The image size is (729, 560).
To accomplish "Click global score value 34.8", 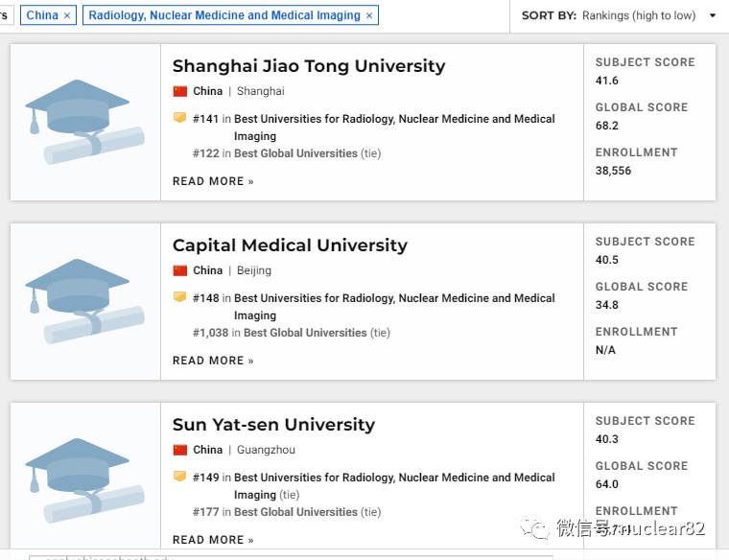I will pyautogui.click(x=607, y=305).
